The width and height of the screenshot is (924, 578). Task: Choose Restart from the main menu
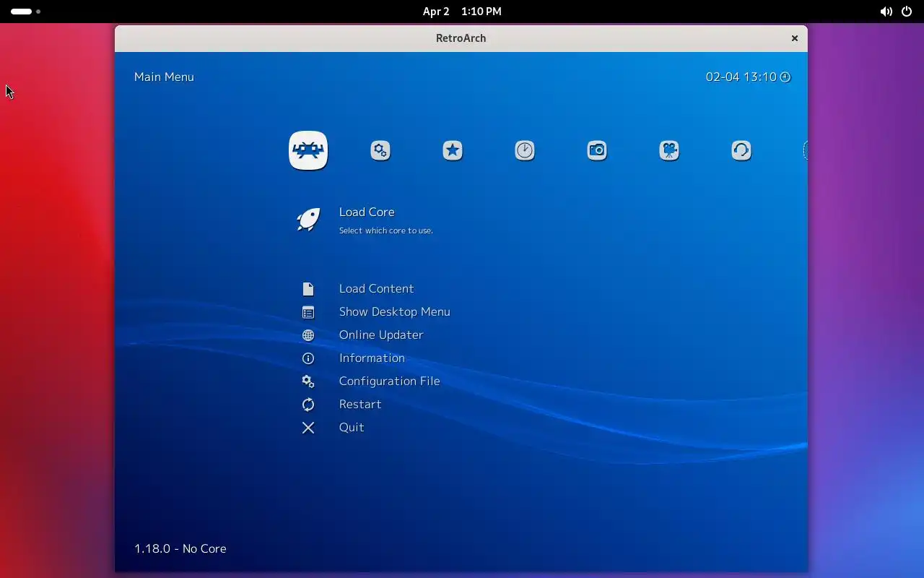tap(360, 404)
